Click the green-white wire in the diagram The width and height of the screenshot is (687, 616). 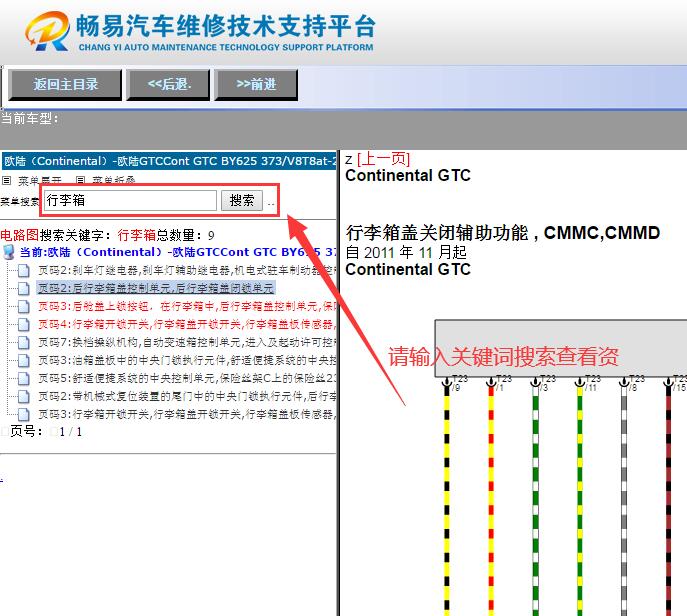click(535, 499)
